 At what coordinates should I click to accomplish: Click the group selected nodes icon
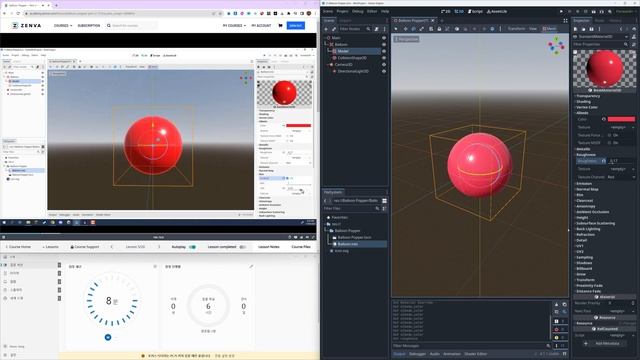pyautogui.click(x=448, y=29)
